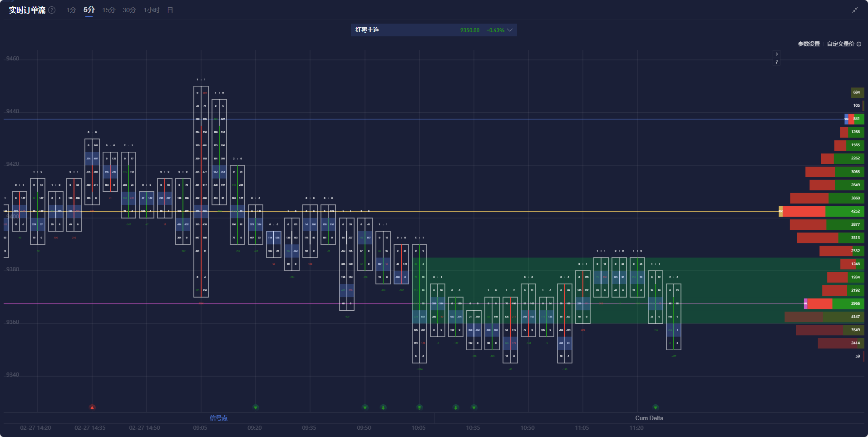Click the help icon beside 实时订单流
Screen dimensions: 868x437
(52, 10)
